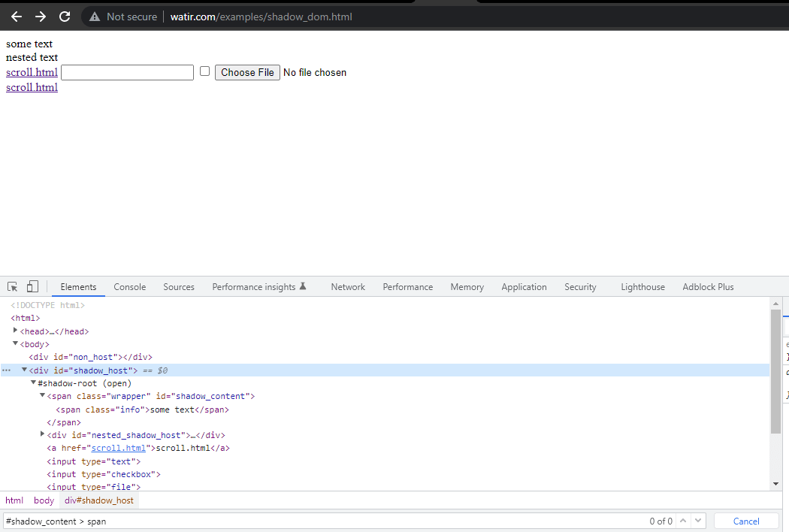Viewport: 789px width, 532px height.
Task: Click the Choose File button
Action: 247,72
